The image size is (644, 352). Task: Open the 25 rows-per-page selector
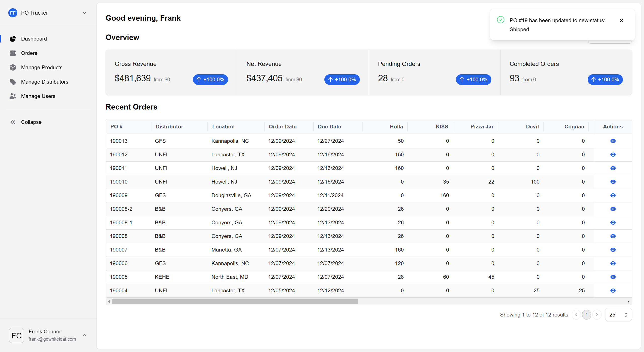(x=618, y=315)
